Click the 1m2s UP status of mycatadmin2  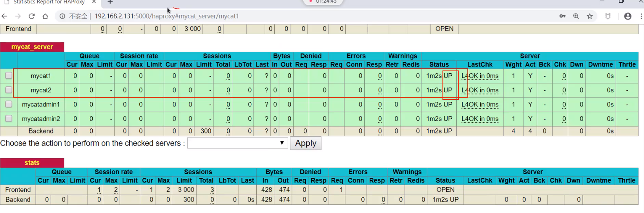(439, 119)
